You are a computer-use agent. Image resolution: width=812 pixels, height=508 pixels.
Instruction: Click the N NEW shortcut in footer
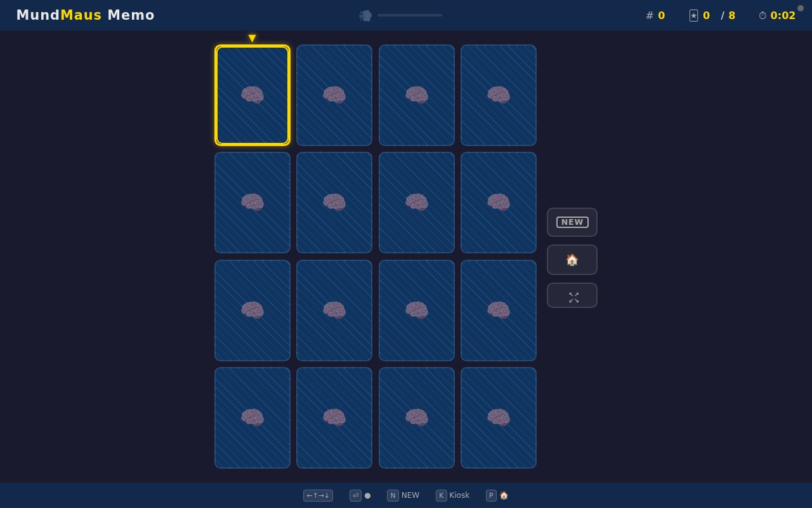point(403,495)
